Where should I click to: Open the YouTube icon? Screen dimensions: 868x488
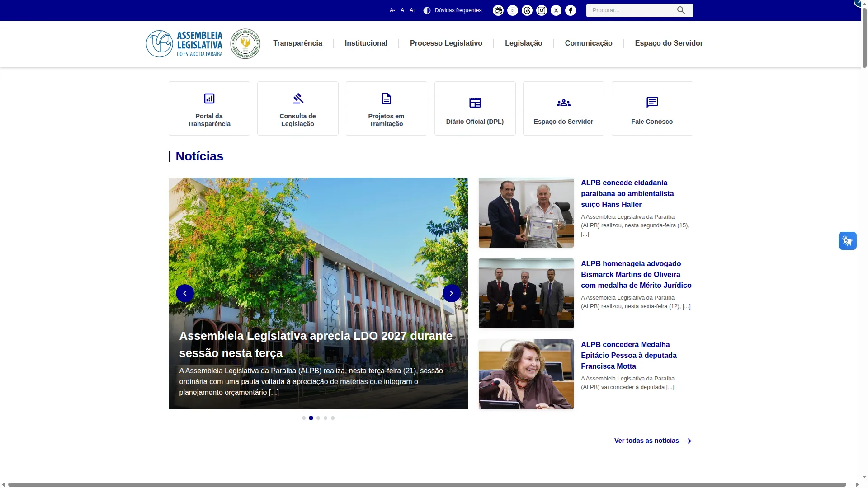click(x=513, y=10)
